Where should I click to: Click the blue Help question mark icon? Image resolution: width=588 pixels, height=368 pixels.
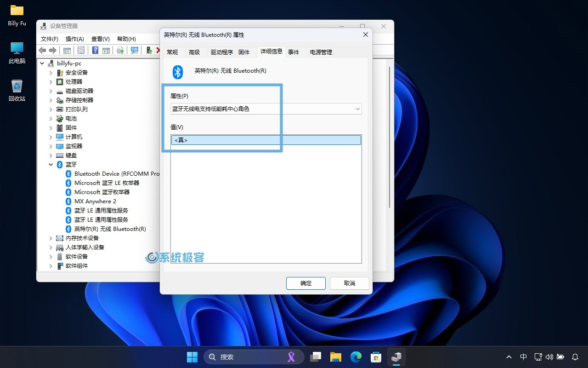(96, 50)
